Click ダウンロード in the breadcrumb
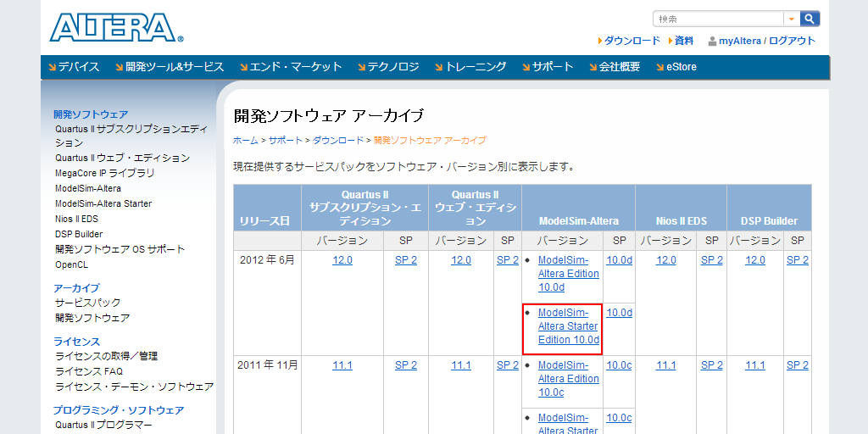The width and height of the screenshot is (868, 434). point(338,141)
